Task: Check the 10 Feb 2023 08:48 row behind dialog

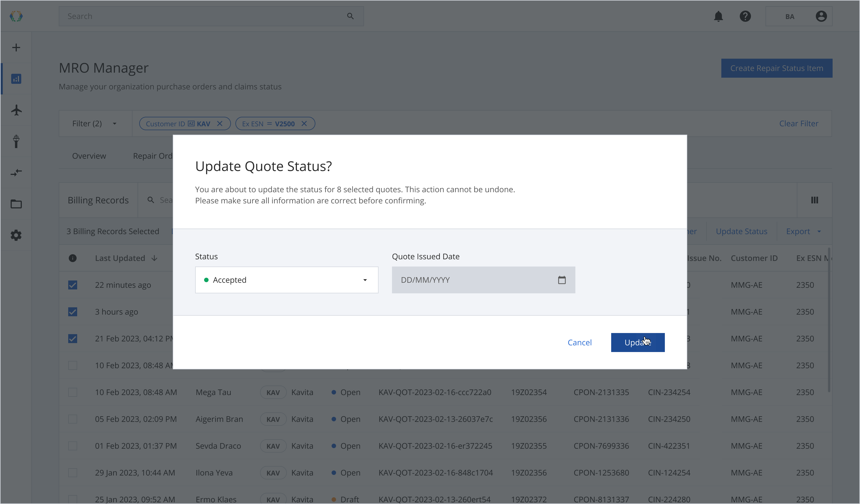Action: (72, 365)
